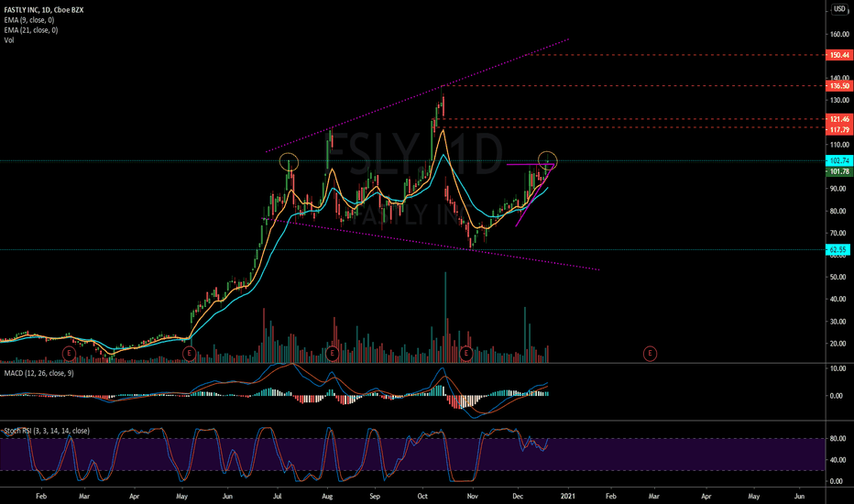Click the earliest earnings E marker before March

pyautogui.click(x=69, y=354)
